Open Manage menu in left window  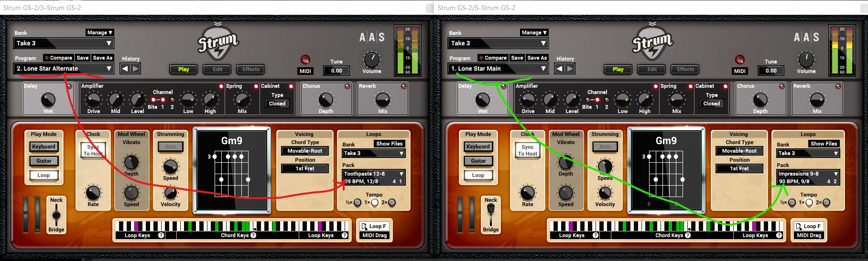(x=99, y=32)
